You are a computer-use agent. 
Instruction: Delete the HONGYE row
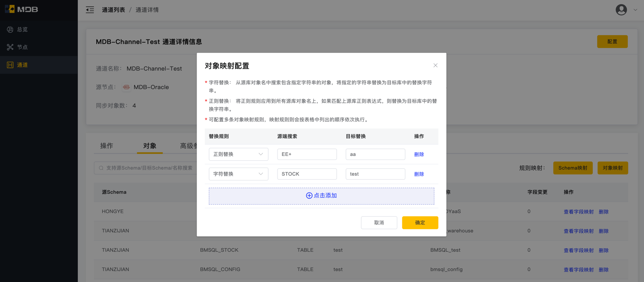coord(603,211)
